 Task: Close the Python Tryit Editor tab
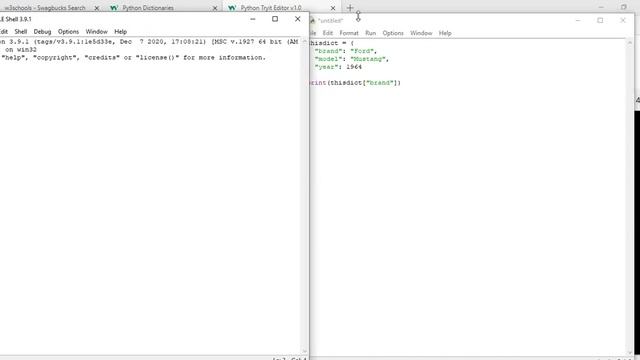coord(333,8)
